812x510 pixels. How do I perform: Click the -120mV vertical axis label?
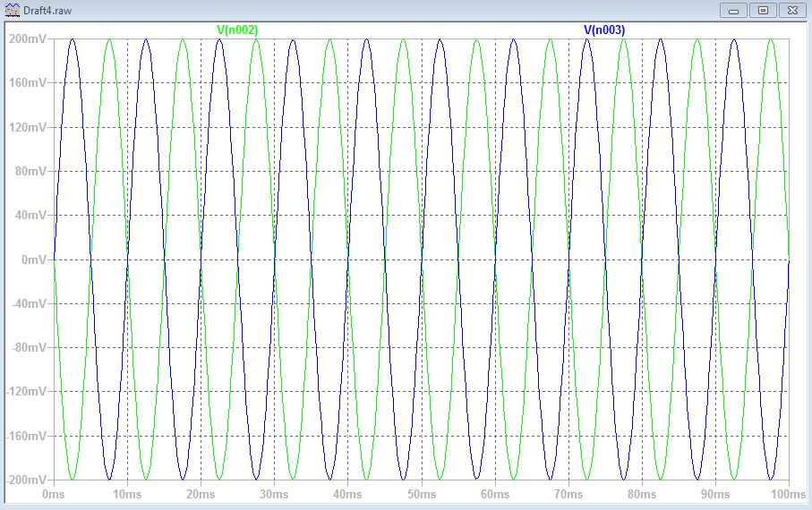(27, 391)
